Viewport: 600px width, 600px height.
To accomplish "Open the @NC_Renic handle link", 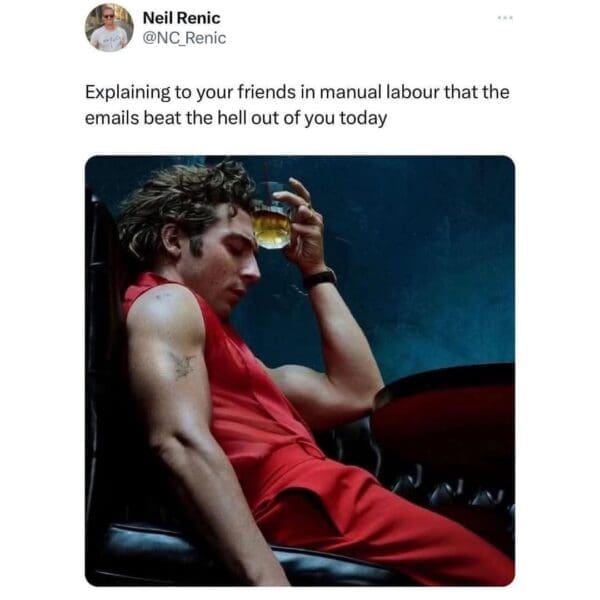I will [x=184, y=38].
